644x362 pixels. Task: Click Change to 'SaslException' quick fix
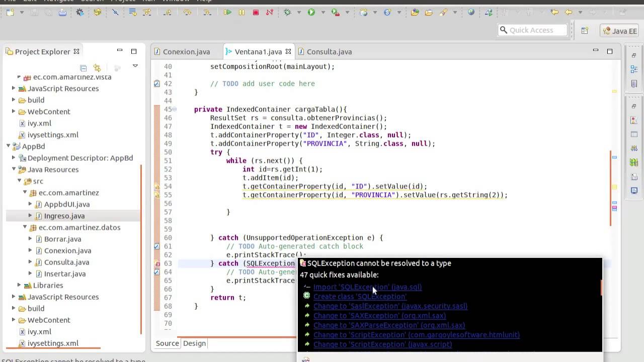tap(390, 306)
